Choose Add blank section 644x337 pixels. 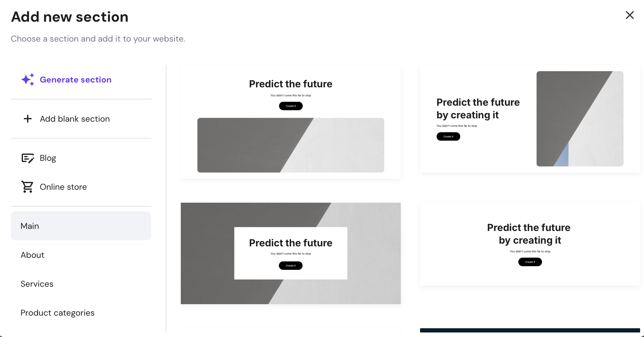pos(75,119)
